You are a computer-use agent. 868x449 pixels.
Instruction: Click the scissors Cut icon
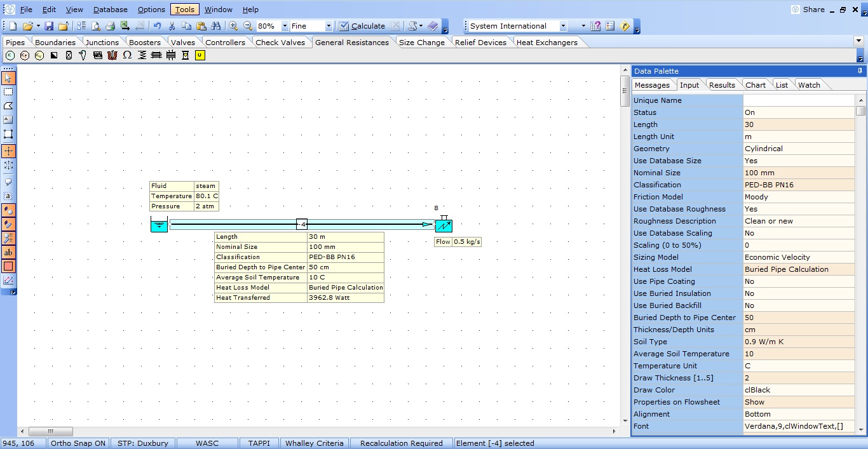coord(172,26)
